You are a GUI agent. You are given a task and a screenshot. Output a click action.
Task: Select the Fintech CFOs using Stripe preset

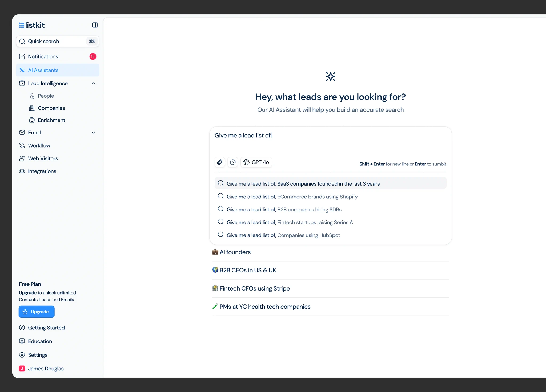coord(331,288)
